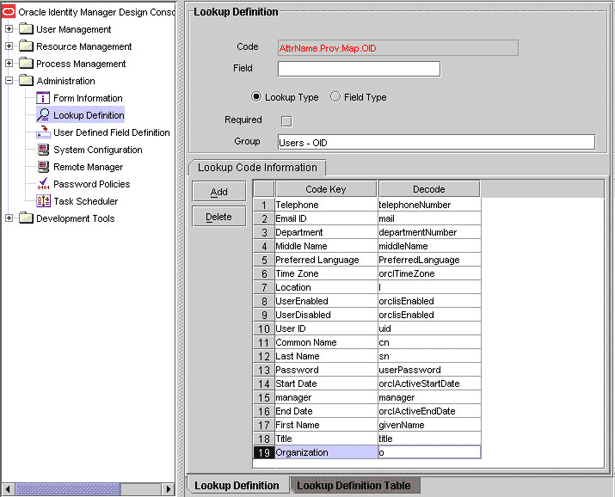Screen dimensions: 615x497
Task: Open Password Policies in the tree
Action: pyautogui.click(x=92, y=184)
